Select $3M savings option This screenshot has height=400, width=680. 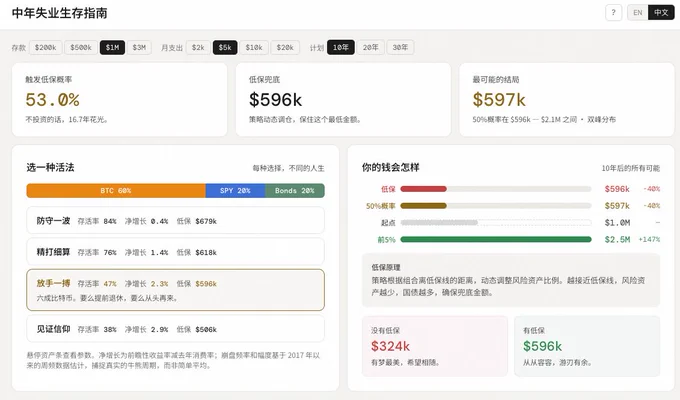point(139,47)
